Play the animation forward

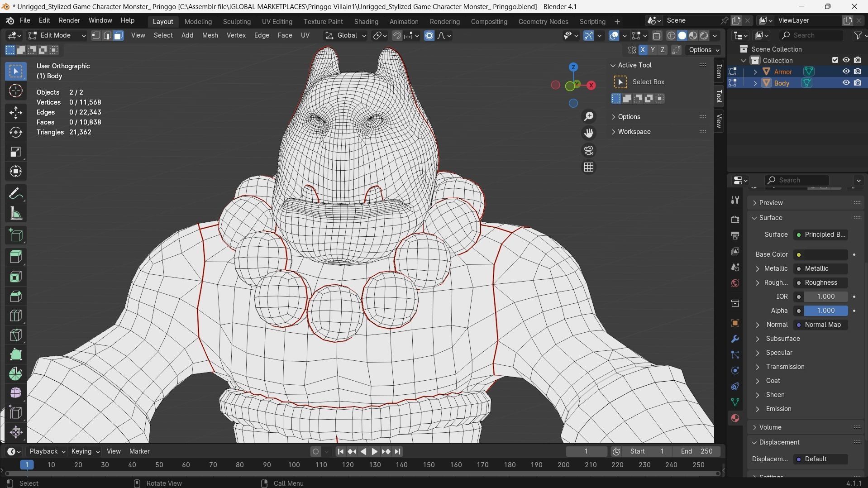pyautogui.click(x=374, y=452)
